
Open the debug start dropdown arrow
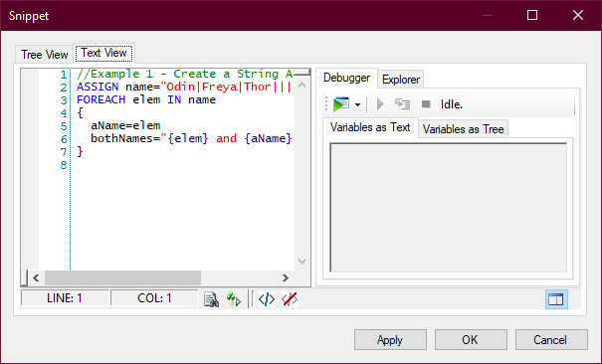357,104
